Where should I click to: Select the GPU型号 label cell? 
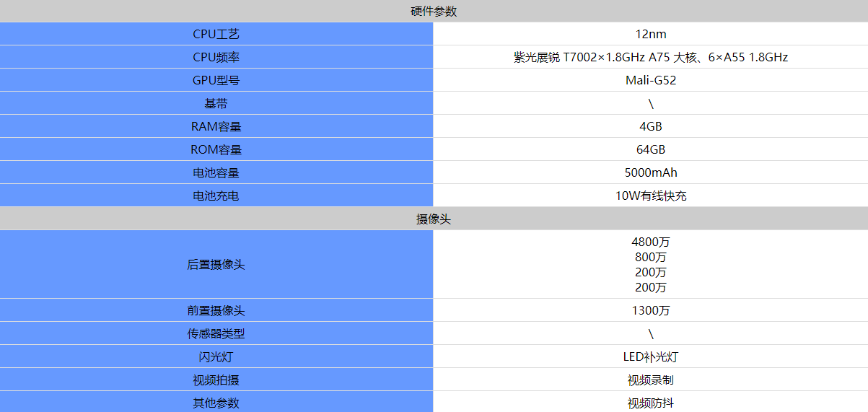(216, 80)
